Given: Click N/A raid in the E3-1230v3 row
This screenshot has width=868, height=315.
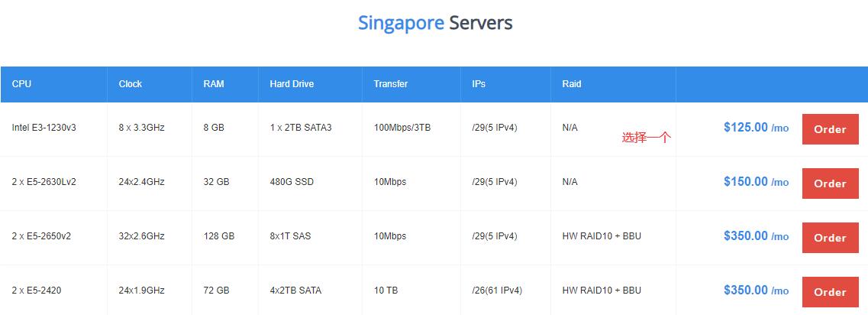Looking at the screenshot, I should 570,128.
